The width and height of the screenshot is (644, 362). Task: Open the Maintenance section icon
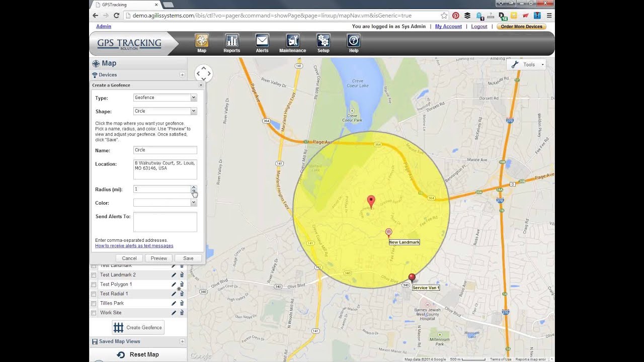[292, 41]
